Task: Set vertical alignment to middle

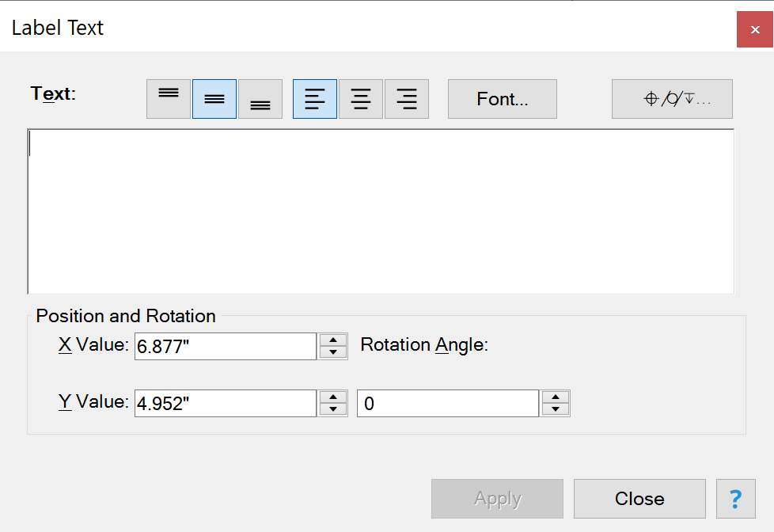Action: click(x=214, y=99)
